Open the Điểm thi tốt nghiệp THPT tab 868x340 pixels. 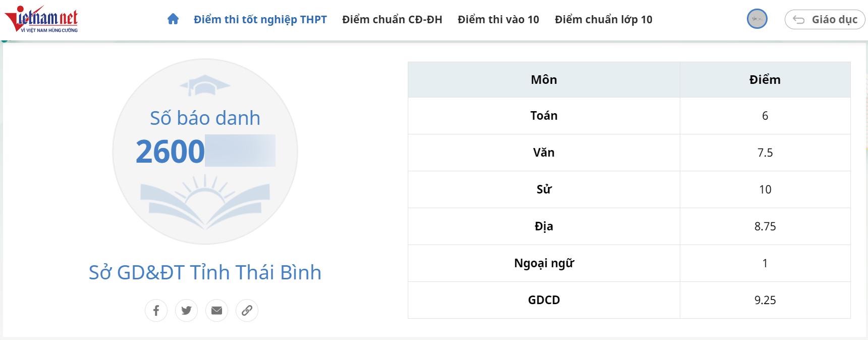(260, 19)
